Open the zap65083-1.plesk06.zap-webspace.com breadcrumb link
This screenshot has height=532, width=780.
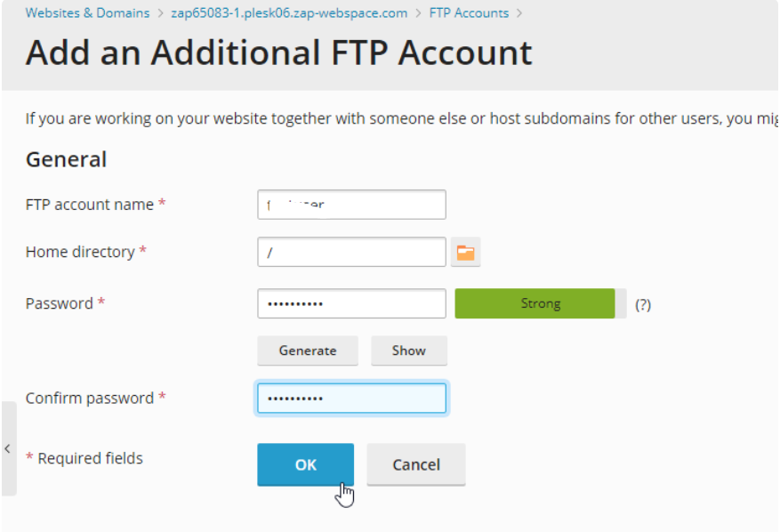[x=289, y=13]
